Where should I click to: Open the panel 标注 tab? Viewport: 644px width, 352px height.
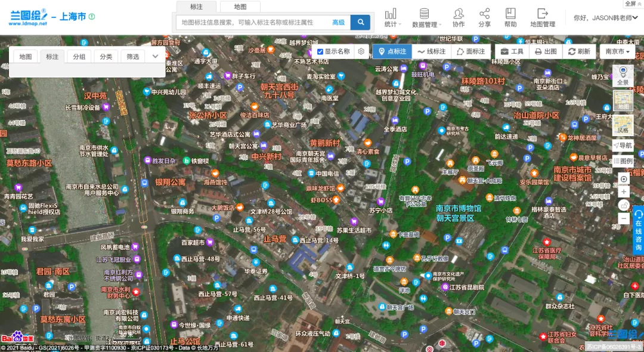tap(52, 57)
